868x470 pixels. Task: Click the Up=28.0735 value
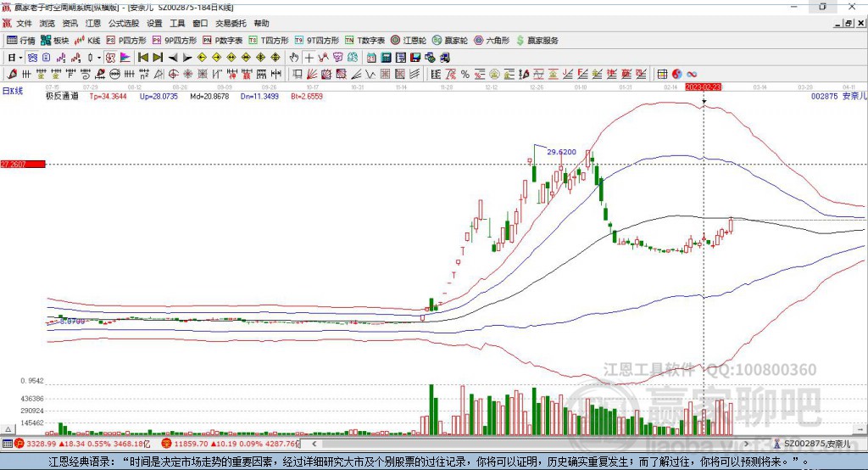click(159, 96)
